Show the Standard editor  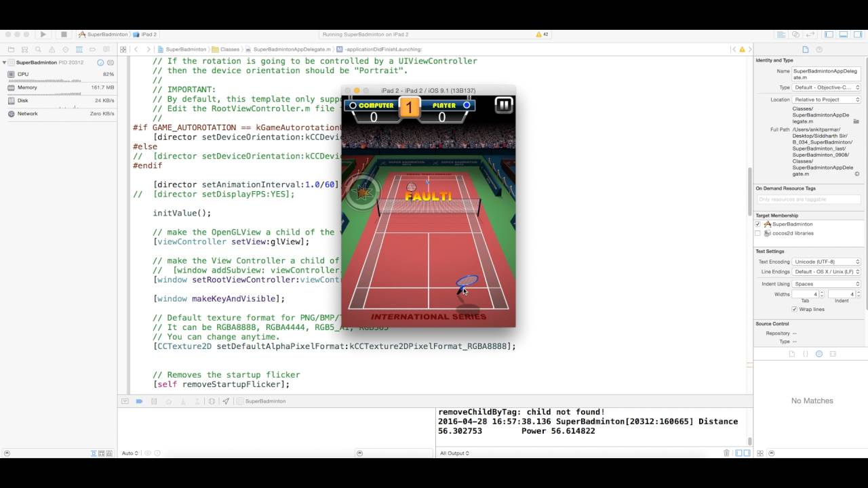click(782, 34)
